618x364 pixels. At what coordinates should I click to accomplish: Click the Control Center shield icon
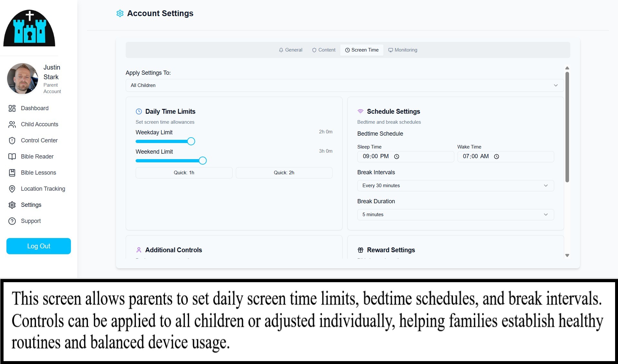pyautogui.click(x=12, y=141)
